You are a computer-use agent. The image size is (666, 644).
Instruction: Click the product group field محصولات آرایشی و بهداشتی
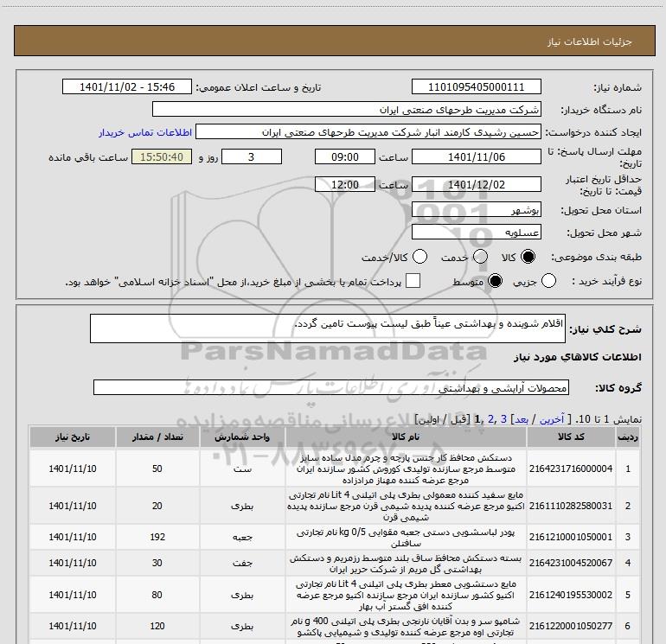tap(331, 387)
